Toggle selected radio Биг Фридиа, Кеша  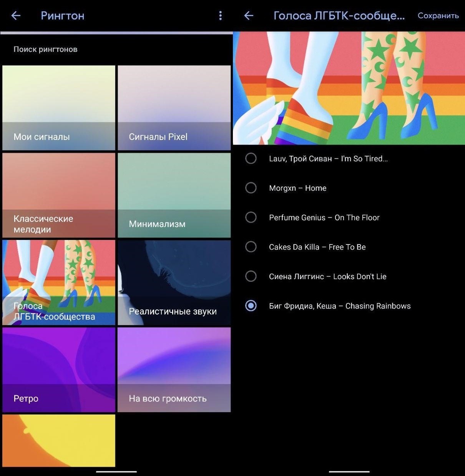click(x=251, y=306)
